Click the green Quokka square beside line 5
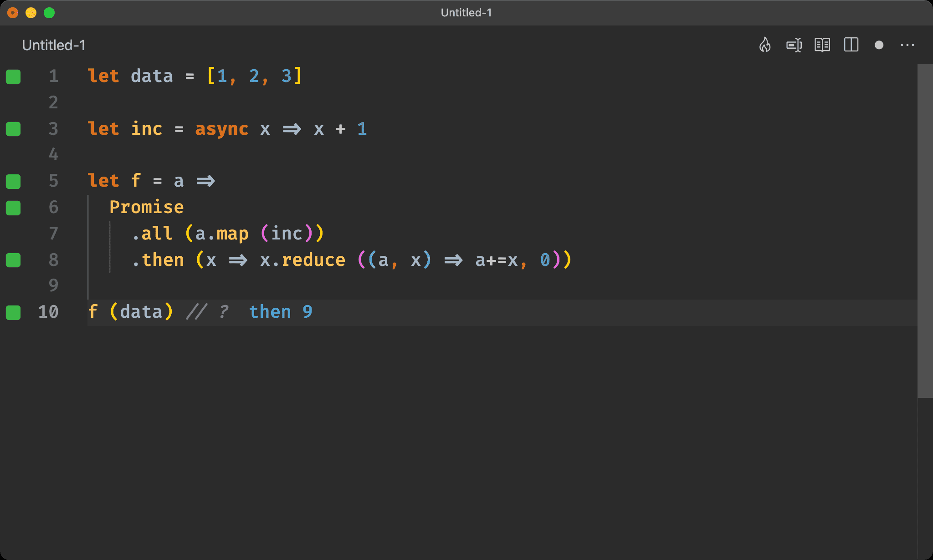 [x=13, y=181]
